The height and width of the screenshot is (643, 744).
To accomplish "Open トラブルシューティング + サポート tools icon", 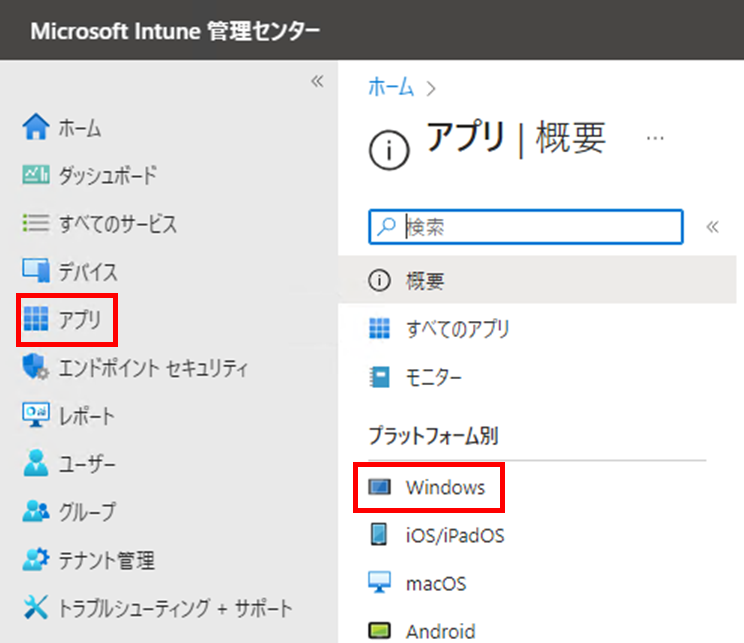I will 36,607.
